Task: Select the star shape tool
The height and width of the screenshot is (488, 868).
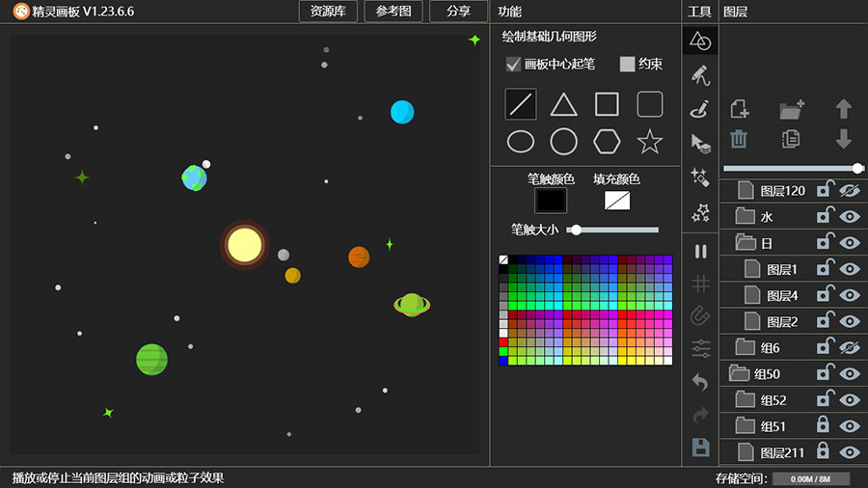Action: [650, 142]
